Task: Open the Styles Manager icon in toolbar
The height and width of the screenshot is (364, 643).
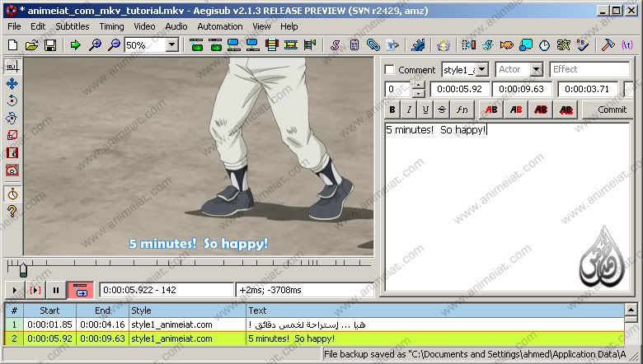Action: [335, 45]
